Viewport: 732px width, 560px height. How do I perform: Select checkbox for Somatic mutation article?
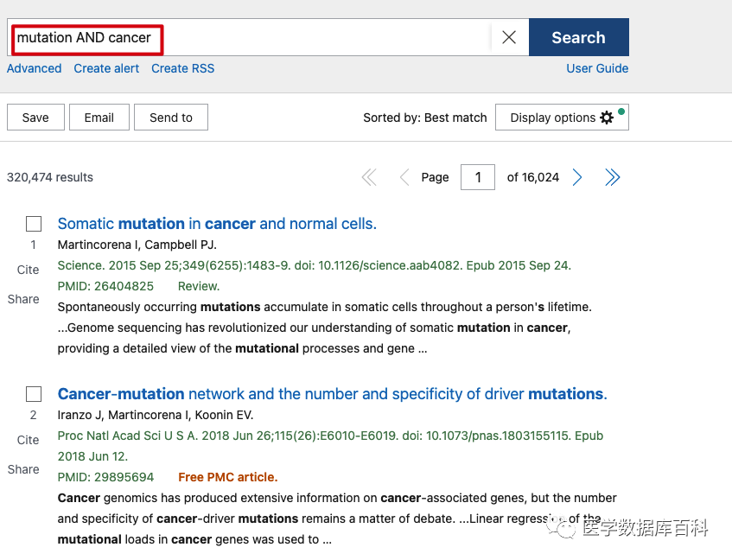34,224
